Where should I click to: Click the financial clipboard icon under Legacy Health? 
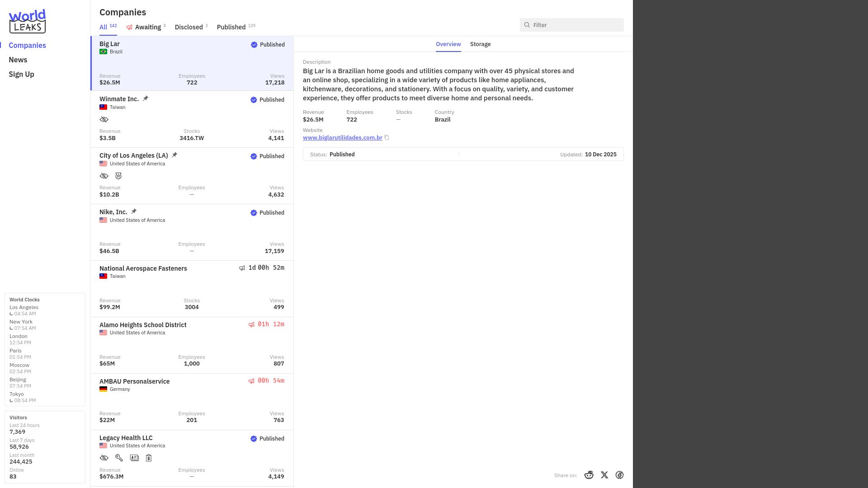click(149, 458)
